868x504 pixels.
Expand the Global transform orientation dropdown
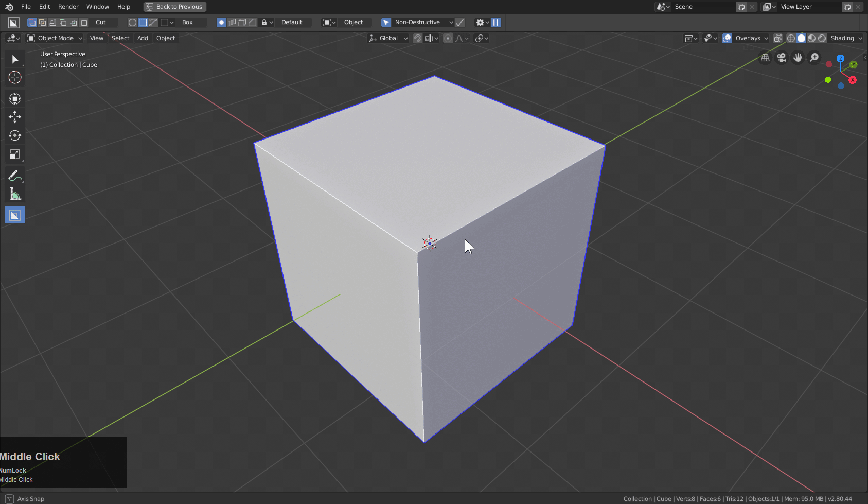pos(388,38)
